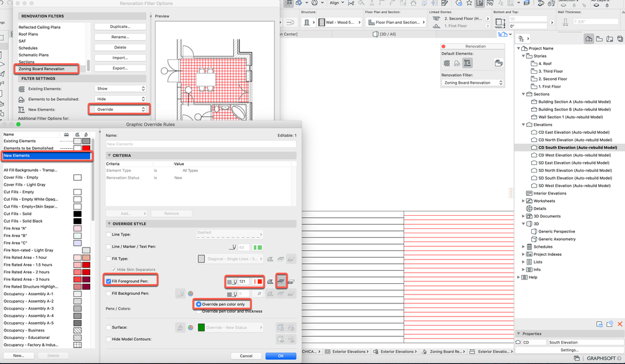Image resolution: width=625 pixels, height=364 pixels.
Task: Click the wall geometry icon in Structure section
Action: point(307,23)
